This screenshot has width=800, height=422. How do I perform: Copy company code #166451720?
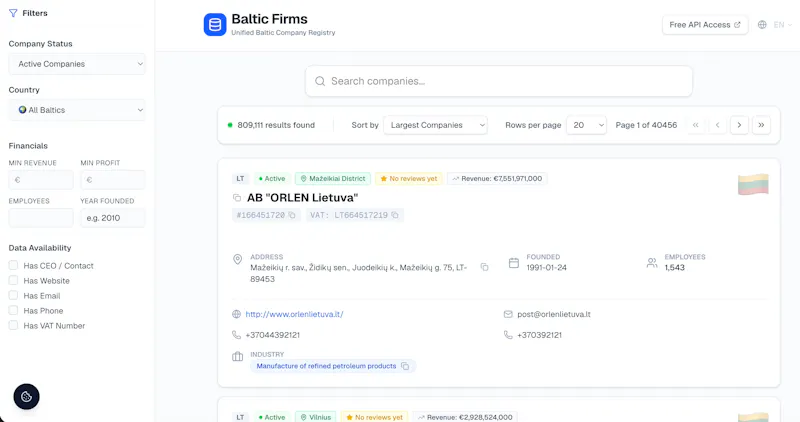[x=292, y=215]
